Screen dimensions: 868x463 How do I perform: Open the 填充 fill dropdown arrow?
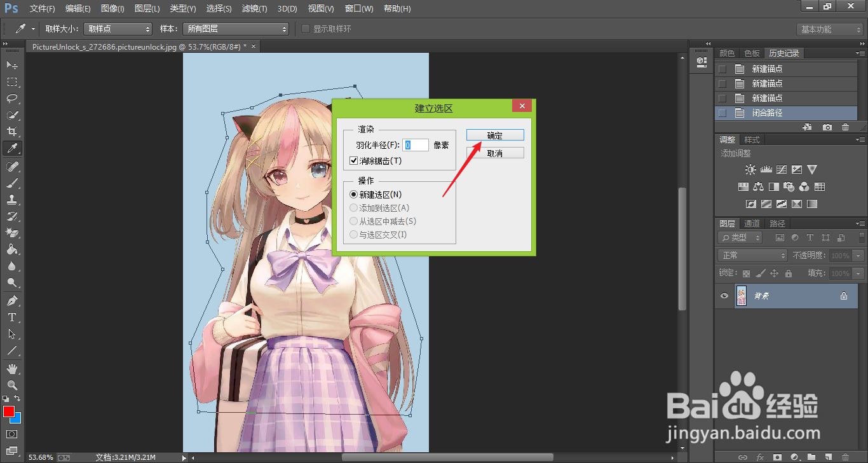pos(859,273)
